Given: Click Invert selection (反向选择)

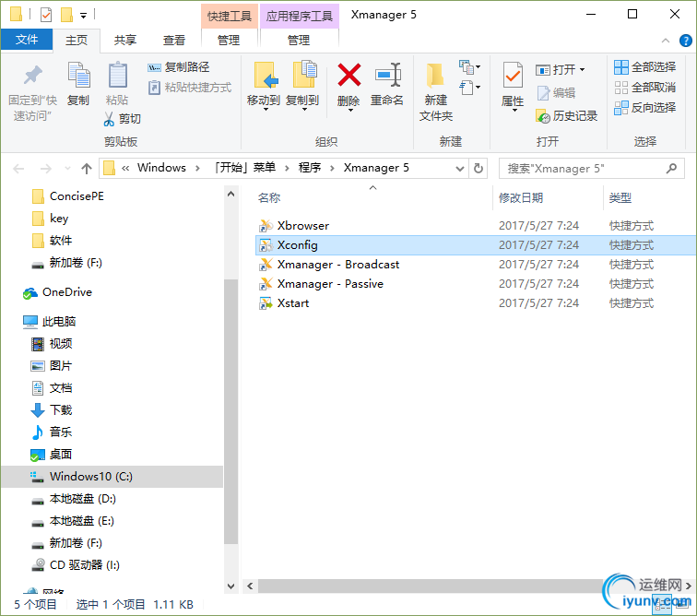Looking at the screenshot, I should tap(645, 108).
